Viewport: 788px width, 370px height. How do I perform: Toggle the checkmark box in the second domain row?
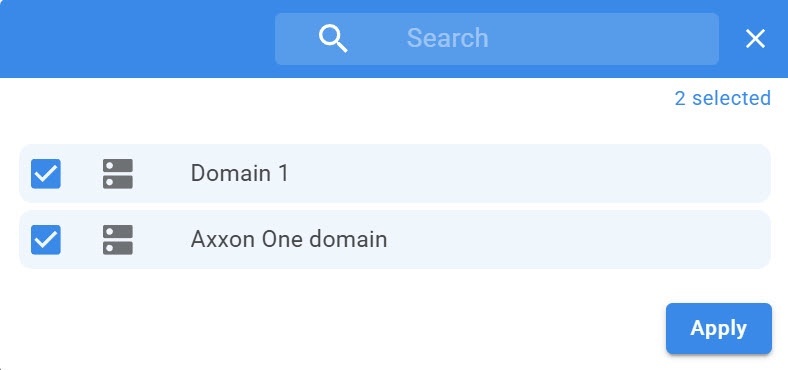(x=46, y=239)
